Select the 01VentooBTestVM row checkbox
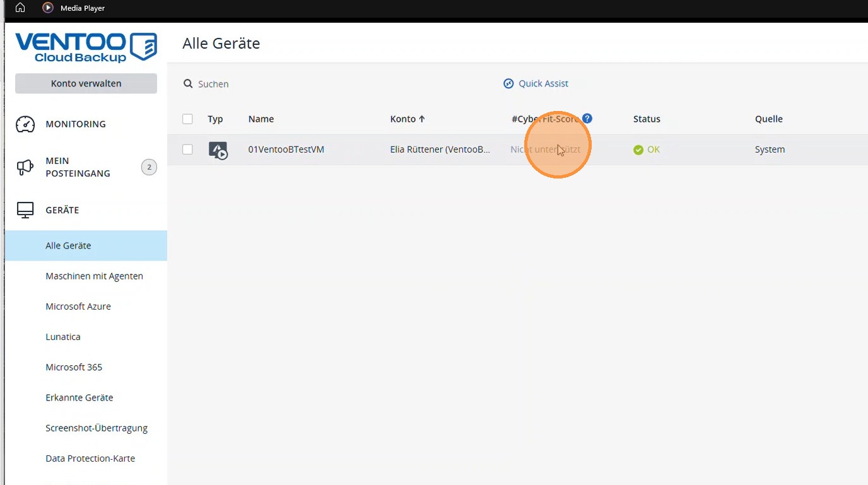Viewport: 868px width, 485px height. coord(187,149)
